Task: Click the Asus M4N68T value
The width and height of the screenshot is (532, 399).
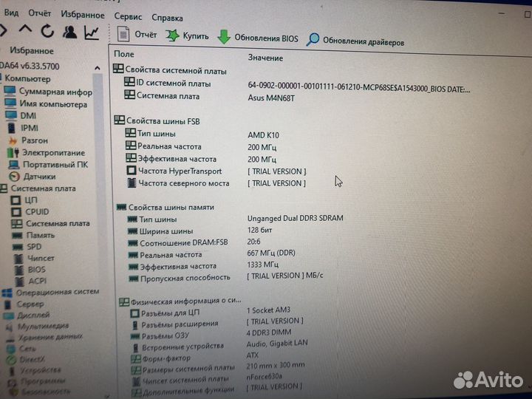Action: click(x=271, y=98)
